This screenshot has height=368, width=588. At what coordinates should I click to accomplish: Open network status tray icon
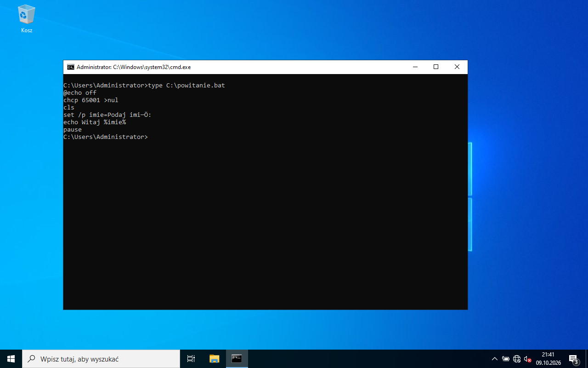517,359
